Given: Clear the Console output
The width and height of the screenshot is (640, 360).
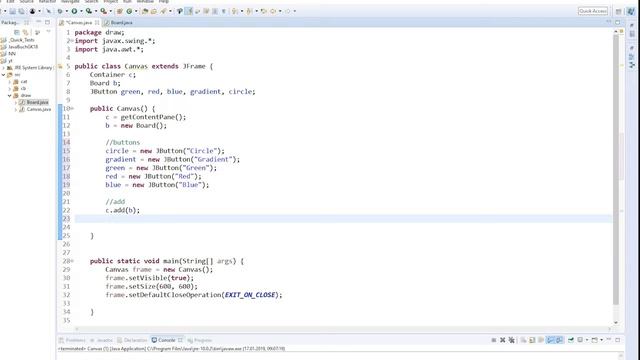Looking at the screenshot, I should click(x=523, y=340).
